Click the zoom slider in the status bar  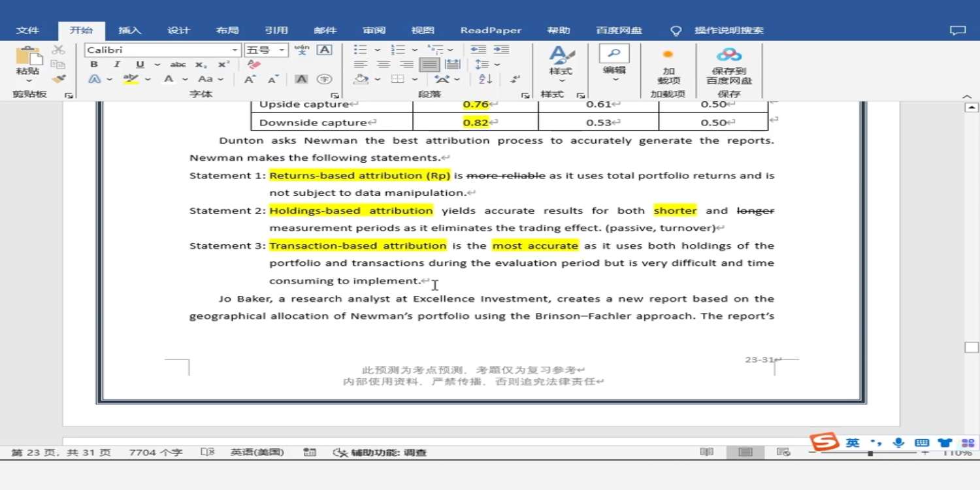(x=870, y=453)
